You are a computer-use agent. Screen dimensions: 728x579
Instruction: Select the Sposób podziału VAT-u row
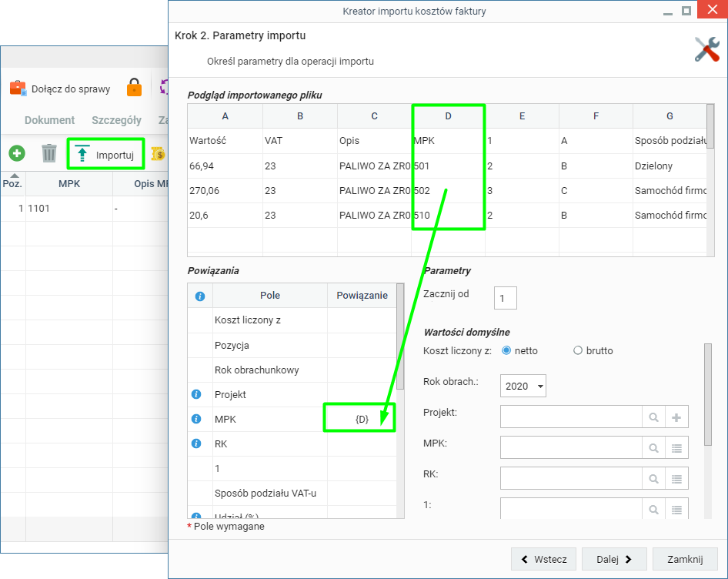[x=292, y=493]
